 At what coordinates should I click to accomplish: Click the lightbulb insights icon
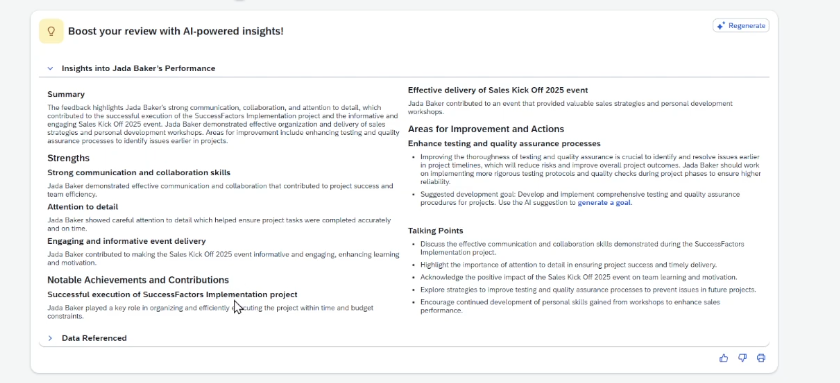51,31
